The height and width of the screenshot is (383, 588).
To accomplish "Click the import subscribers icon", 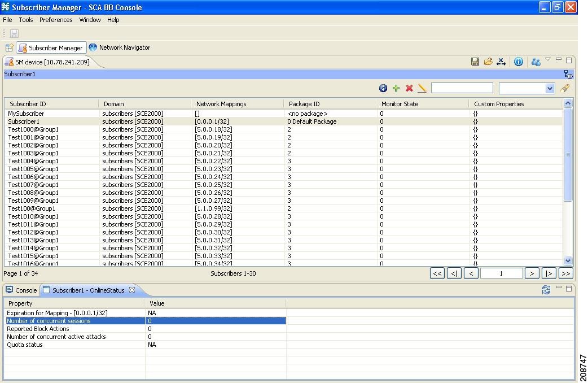I will pyautogui.click(x=501, y=61).
